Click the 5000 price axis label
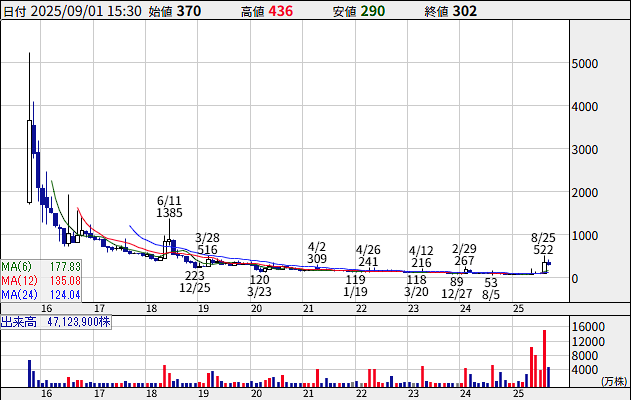This screenshot has width=631, height=400. 585,64
